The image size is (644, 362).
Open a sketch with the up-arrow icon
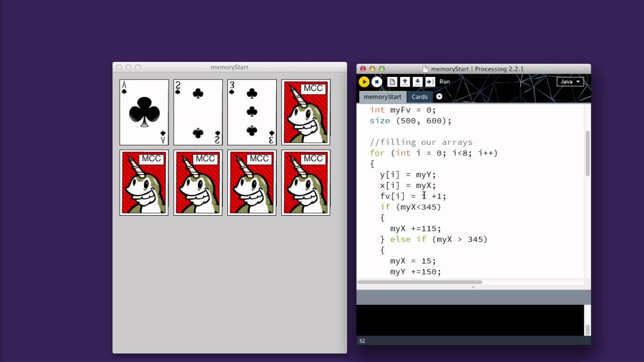(x=405, y=81)
